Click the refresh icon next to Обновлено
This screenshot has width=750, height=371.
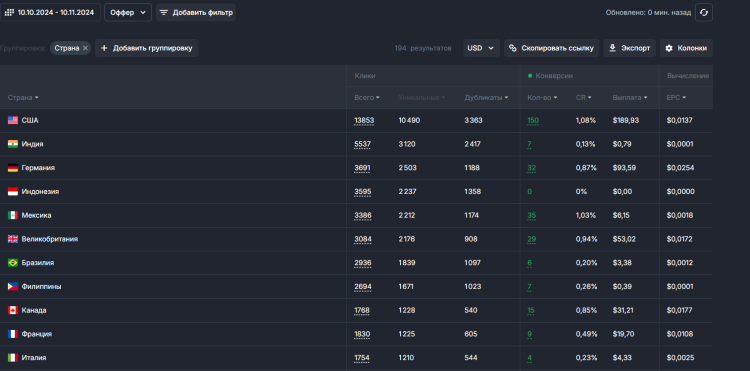[704, 12]
